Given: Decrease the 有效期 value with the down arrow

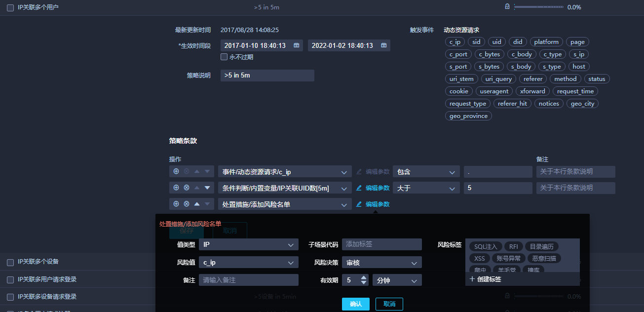Looking at the screenshot, I should (364, 282).
